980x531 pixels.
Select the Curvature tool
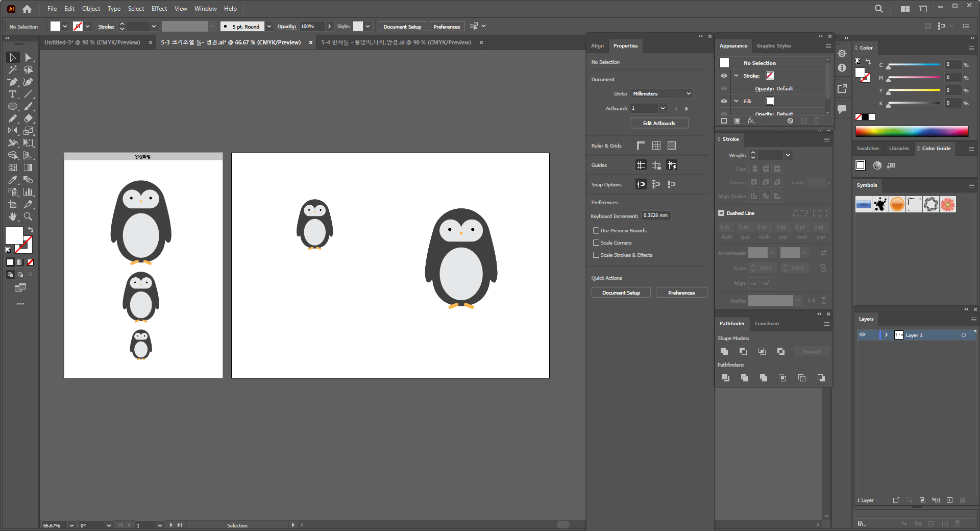[x=29, y=82]
